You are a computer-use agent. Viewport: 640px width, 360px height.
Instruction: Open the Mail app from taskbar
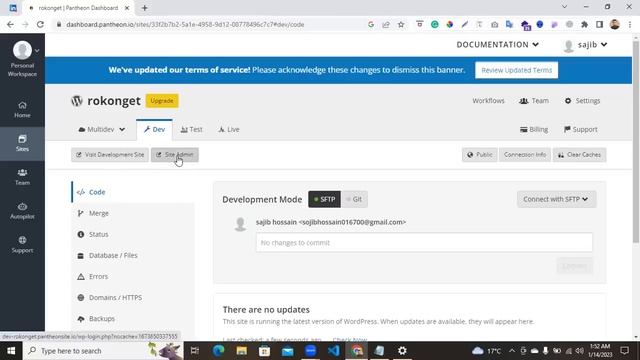pos(287,351)
